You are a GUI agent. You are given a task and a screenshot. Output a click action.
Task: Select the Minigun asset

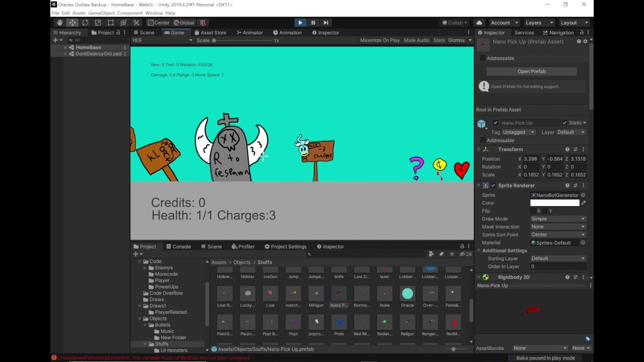[316, 297]
